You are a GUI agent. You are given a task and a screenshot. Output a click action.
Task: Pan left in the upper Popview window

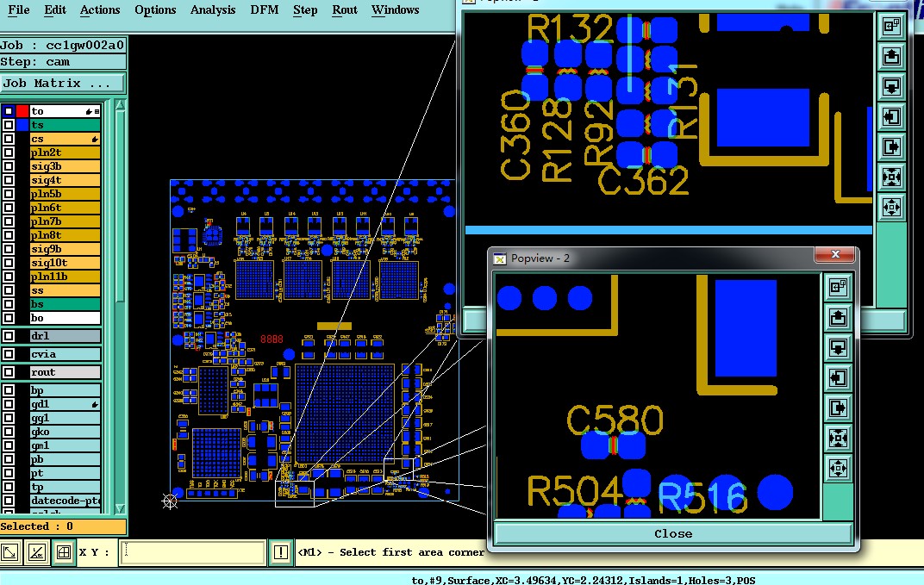point(891,116)
